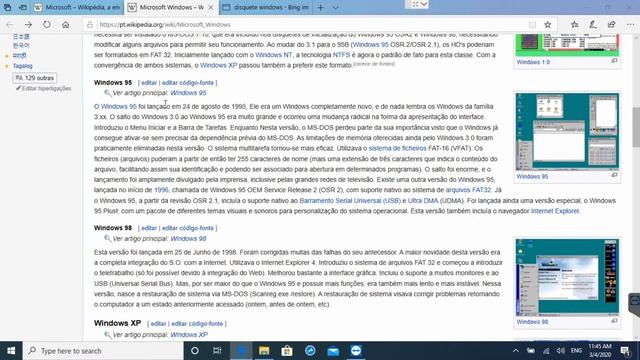Image resolution: width=640 pixels, height=360 pixels.
Task: Open Cortana from the taskbar
Action: tap(195, 351)
